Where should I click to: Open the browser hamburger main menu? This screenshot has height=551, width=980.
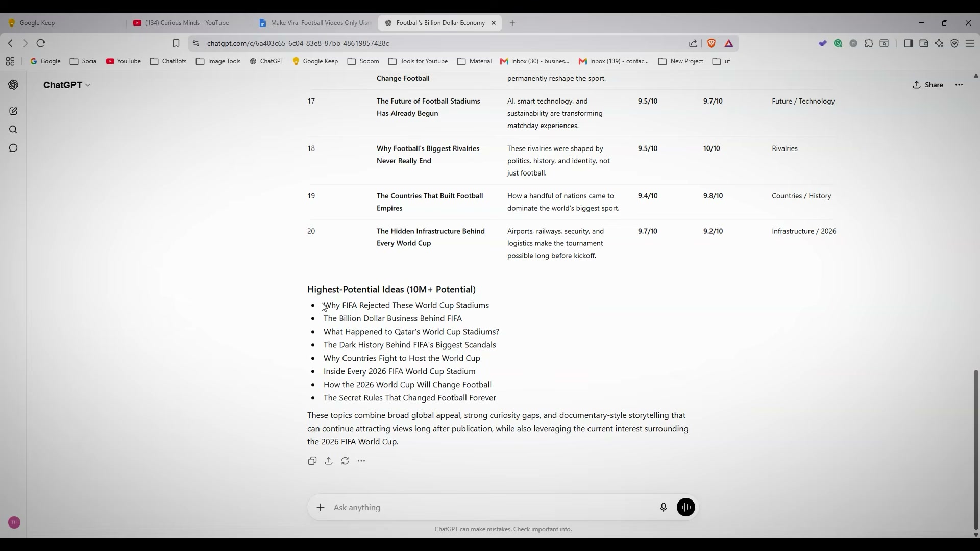(x=970, y=43)
